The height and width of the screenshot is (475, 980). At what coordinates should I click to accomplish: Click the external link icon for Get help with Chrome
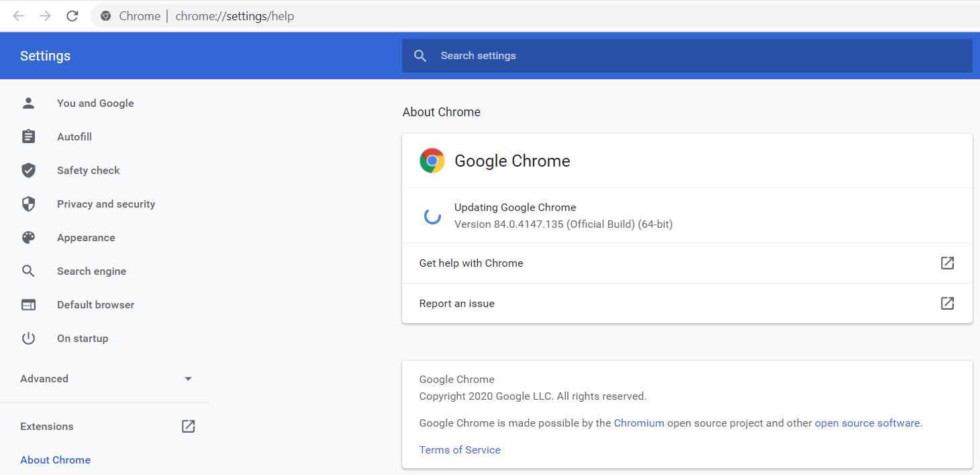[x=947, y=263]
